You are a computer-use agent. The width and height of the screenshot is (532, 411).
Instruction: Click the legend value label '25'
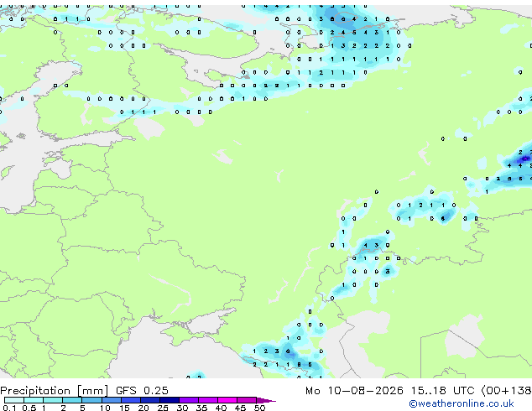click(x=163, y=408)
